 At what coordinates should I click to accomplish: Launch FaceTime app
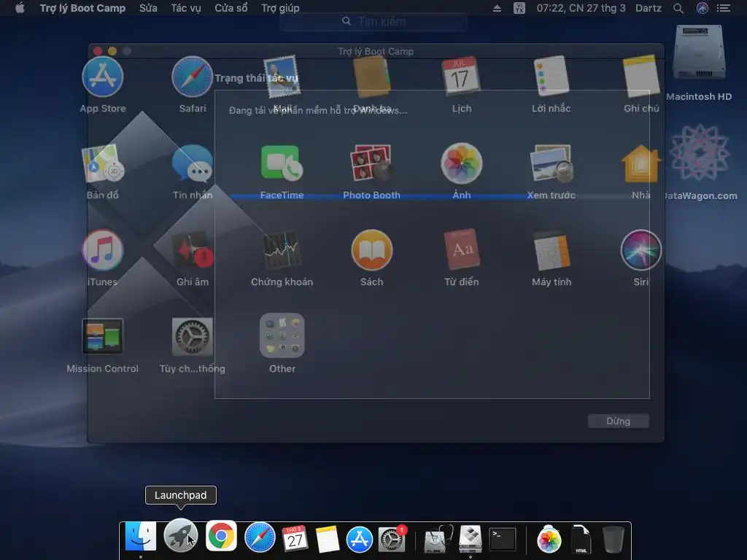(282, 163)
